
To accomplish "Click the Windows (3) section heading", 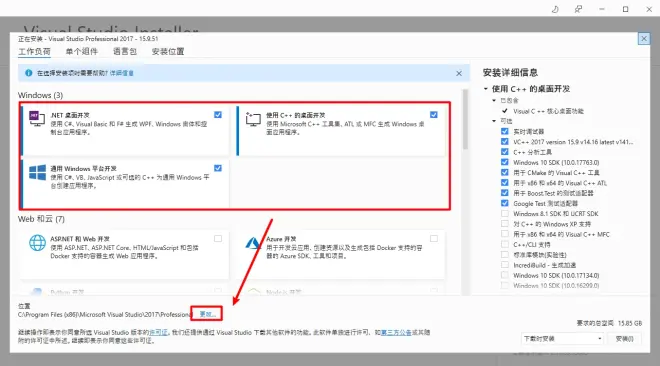I will pos(40,95).
